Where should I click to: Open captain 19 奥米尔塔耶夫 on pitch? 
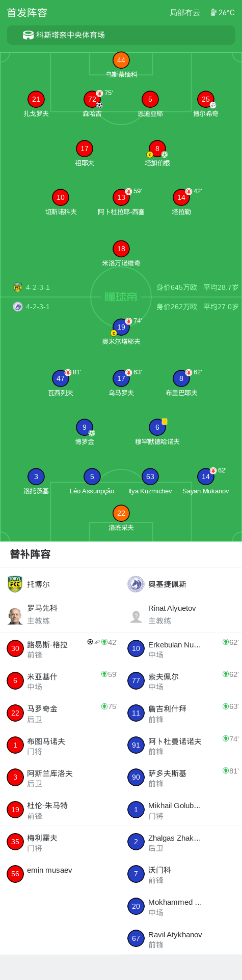coord(121,328)
